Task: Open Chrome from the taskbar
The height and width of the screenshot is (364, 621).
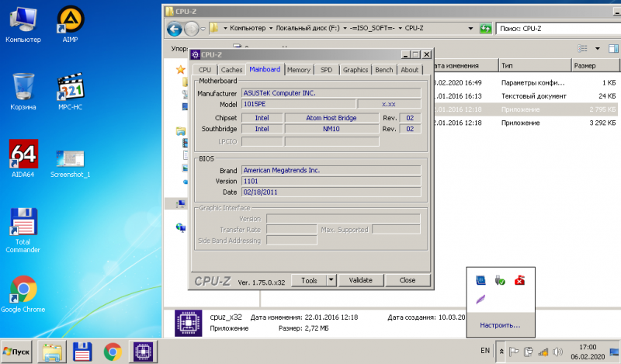Action: click(x=113, y=352)
